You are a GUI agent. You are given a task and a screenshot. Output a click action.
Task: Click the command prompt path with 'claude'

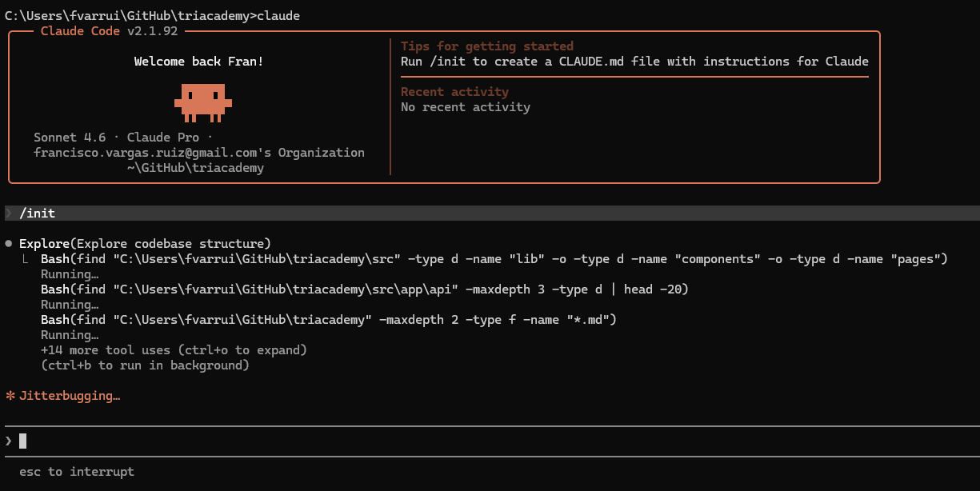point(152,16)
